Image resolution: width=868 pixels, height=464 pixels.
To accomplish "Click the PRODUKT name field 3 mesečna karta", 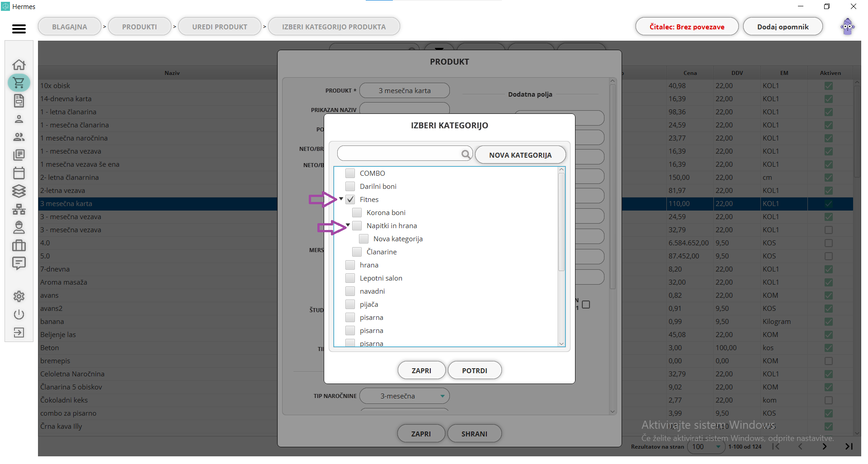I will (x=405, y=90).
